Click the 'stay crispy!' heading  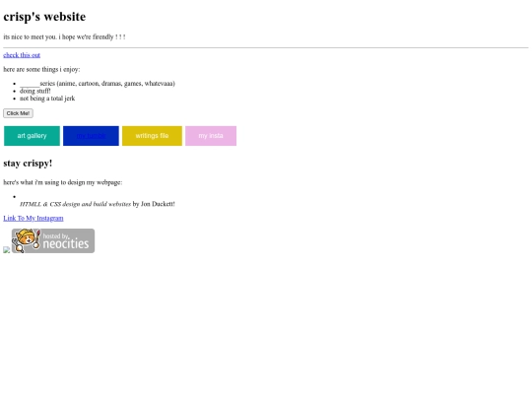[x=28, y=164]
